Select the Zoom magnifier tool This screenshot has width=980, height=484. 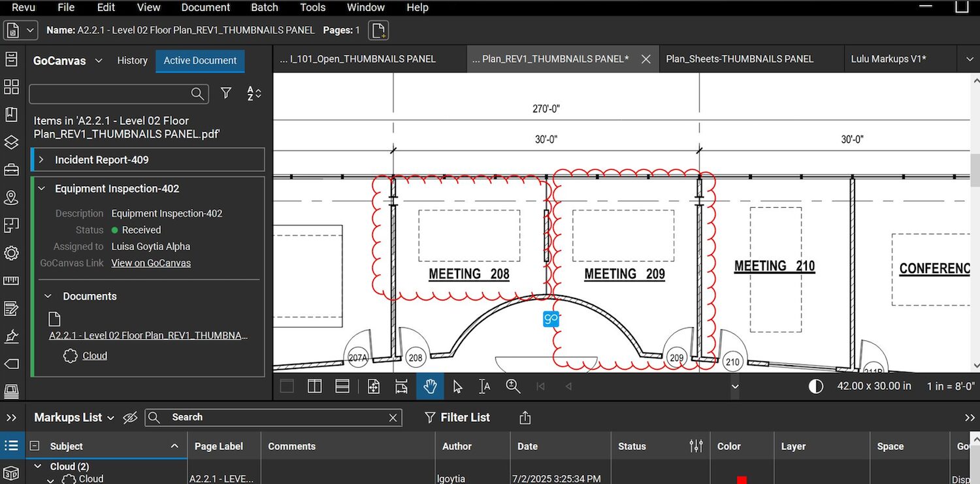point(513,386)
